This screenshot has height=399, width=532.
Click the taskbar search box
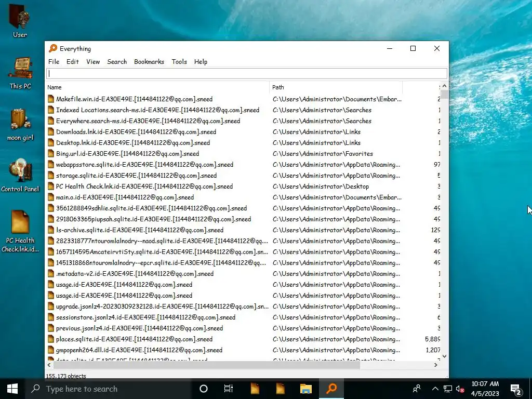coord(108,389)
